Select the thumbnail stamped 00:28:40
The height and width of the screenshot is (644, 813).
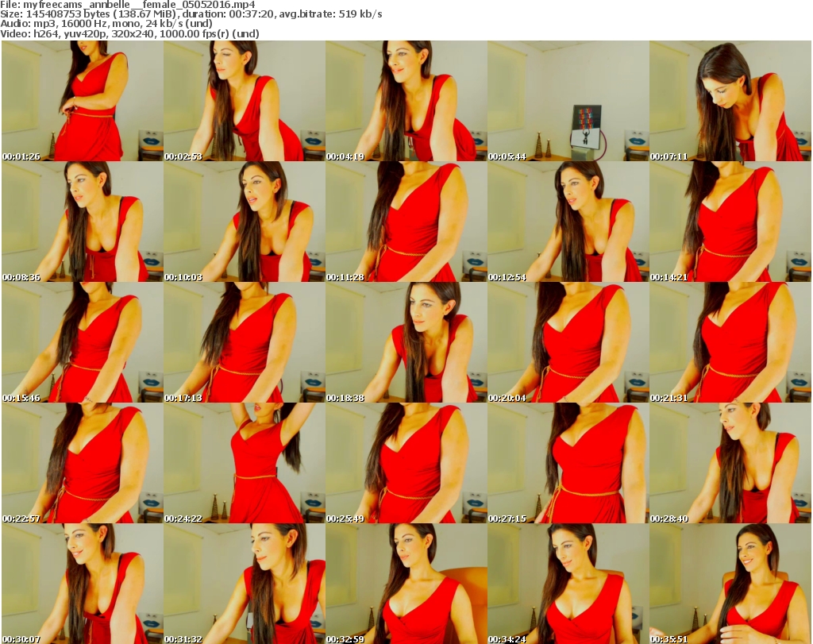[x=730, y=464]
